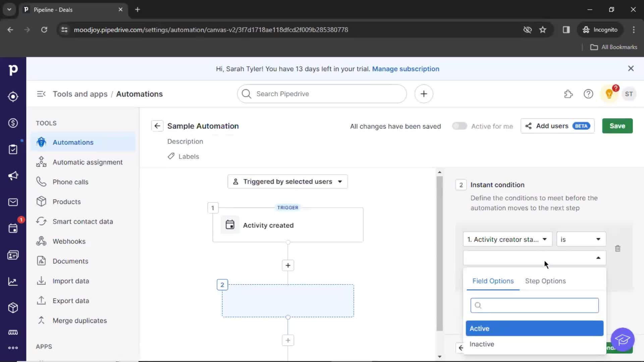Switch to the Step Options tab
Viewport: 644px width, 362px height.
545,280
